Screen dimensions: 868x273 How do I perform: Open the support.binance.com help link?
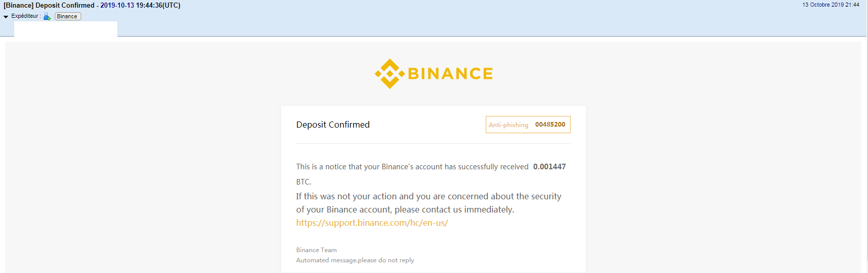coord(372,223)
